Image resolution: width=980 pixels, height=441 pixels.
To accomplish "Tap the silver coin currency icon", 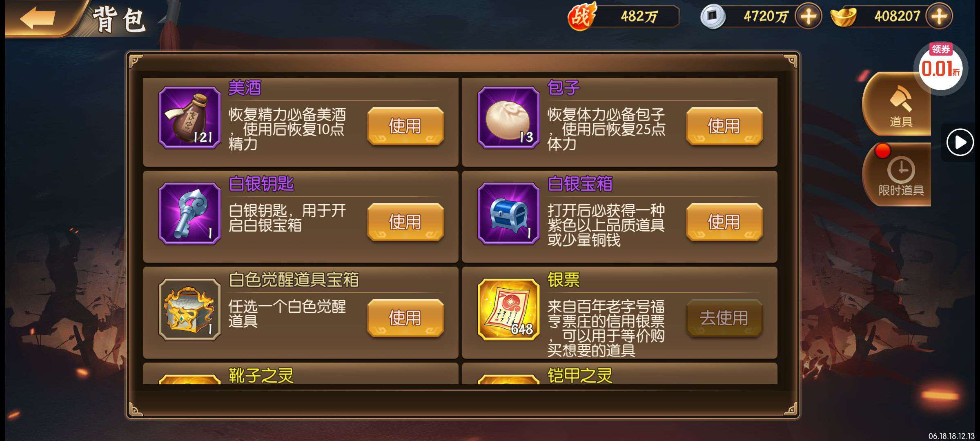I will click(713, 16).
